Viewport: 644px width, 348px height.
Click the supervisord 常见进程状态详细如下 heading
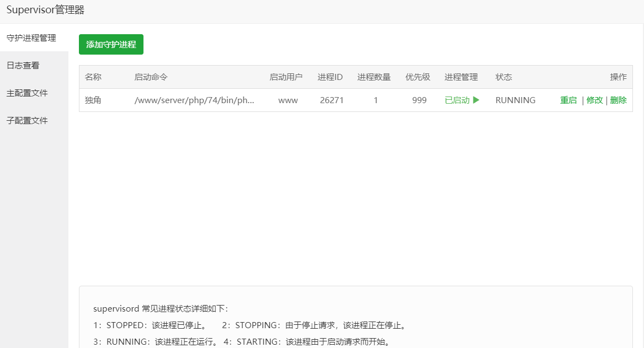coord(161,309)
